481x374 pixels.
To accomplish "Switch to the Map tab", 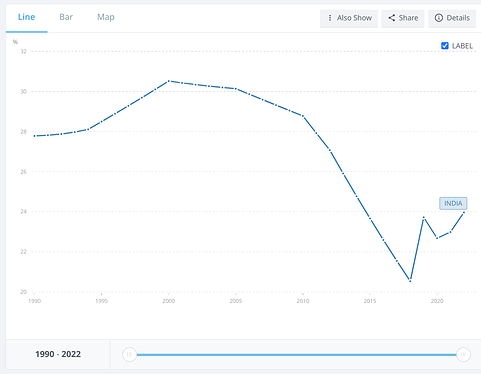I will 106,17.
